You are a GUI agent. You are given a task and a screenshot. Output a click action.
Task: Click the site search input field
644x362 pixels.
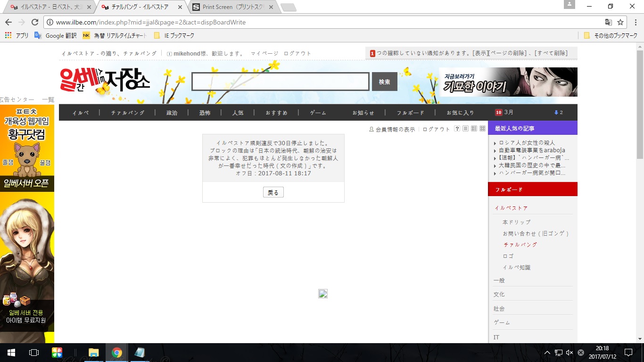click(280, 82)
